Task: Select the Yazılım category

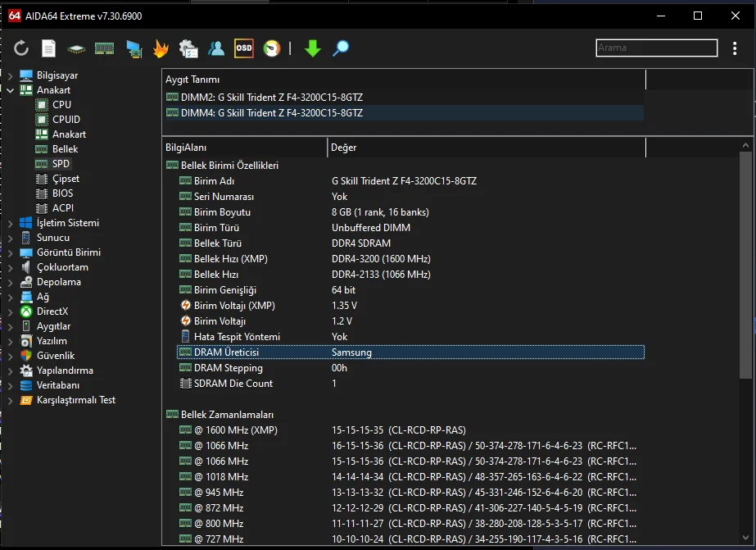Action: (52, 341)
